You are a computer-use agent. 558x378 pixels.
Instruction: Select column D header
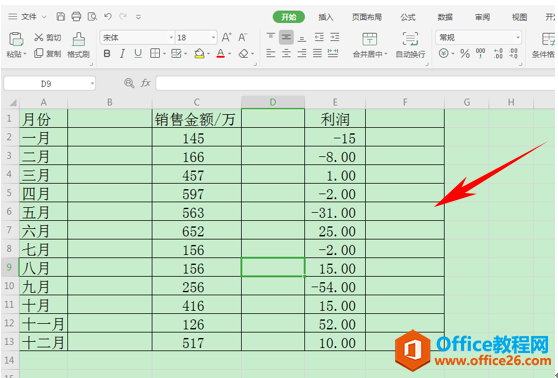coord(273,102)
